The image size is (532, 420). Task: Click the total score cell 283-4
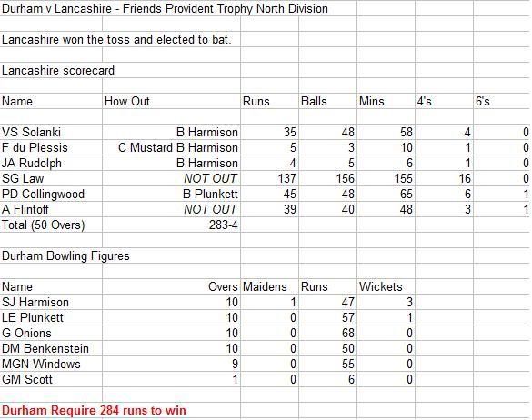[171, 225]
